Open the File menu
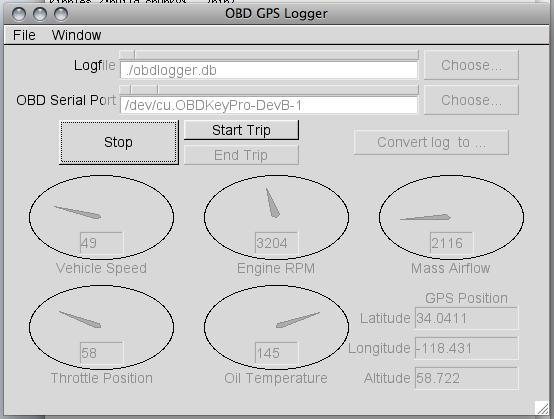This screenshot has height=419, width=554. 24,35
